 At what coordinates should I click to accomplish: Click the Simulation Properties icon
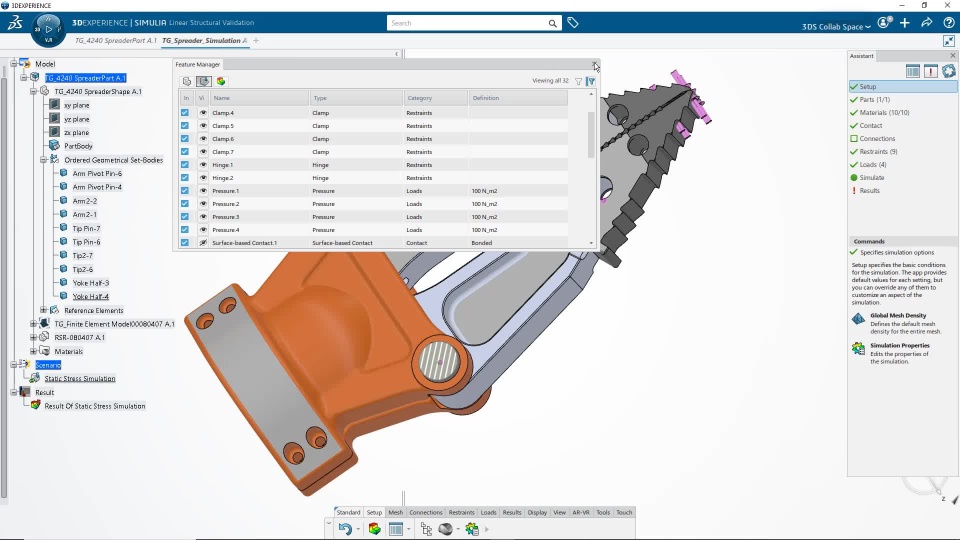pyautogui.click(x=858, y=348)
